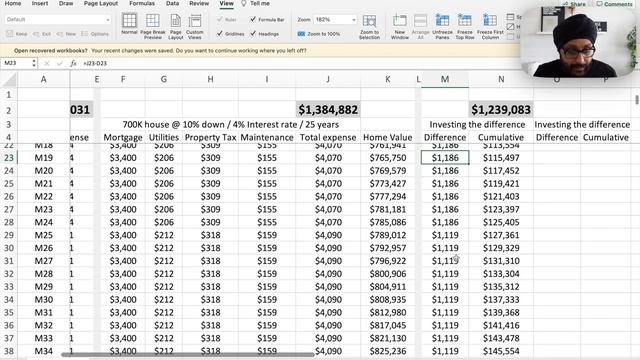Select row header 23
Image resolution: width=640 pixels, height=360 pixels.
9,158
